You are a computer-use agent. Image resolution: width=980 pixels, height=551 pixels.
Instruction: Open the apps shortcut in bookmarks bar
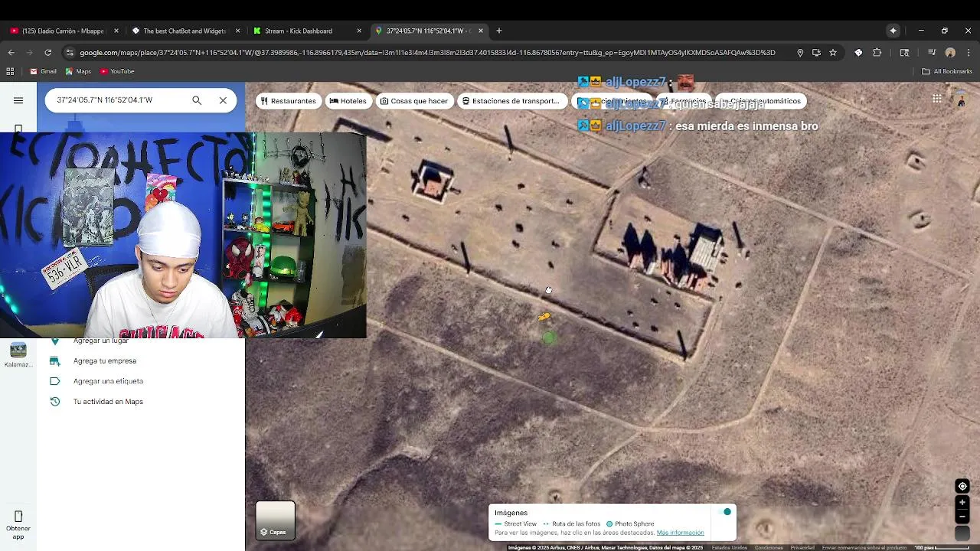10,71
